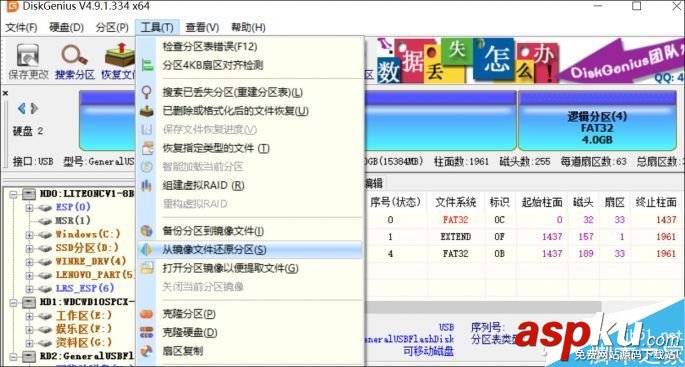Choose 搜索已丢失分区(重建分区表) entry

pyautogui.click(x=250, y=93)
